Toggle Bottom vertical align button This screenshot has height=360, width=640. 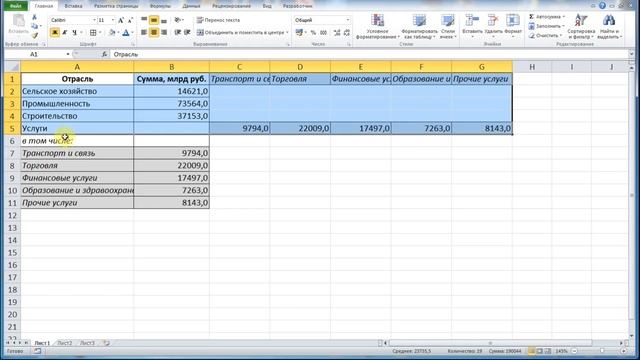164,20
